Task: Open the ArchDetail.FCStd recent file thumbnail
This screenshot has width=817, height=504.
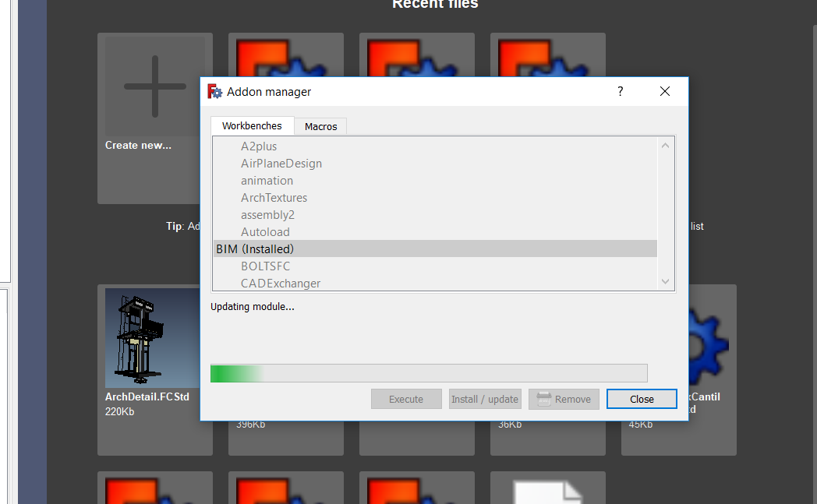Action: click(x=152, y=338)
